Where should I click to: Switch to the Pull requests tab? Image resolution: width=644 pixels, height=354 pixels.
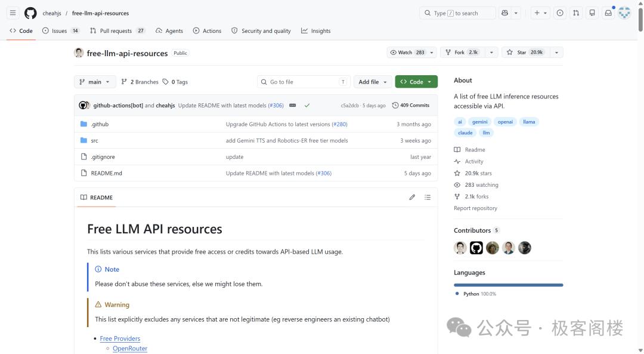click(x=117, y=31)
